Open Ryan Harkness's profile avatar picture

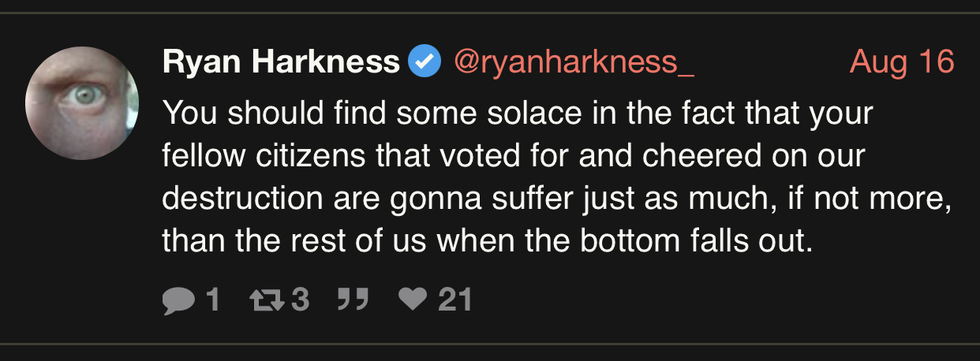[82, 102]
